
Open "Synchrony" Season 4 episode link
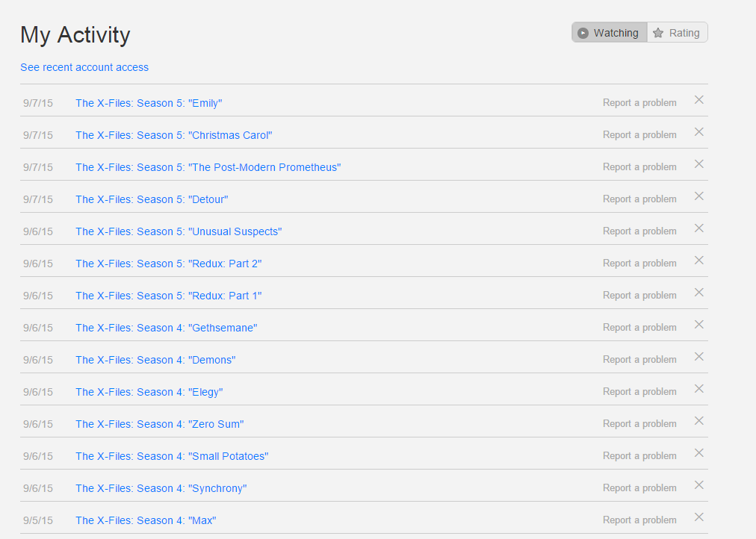click(x=161, y=488)
